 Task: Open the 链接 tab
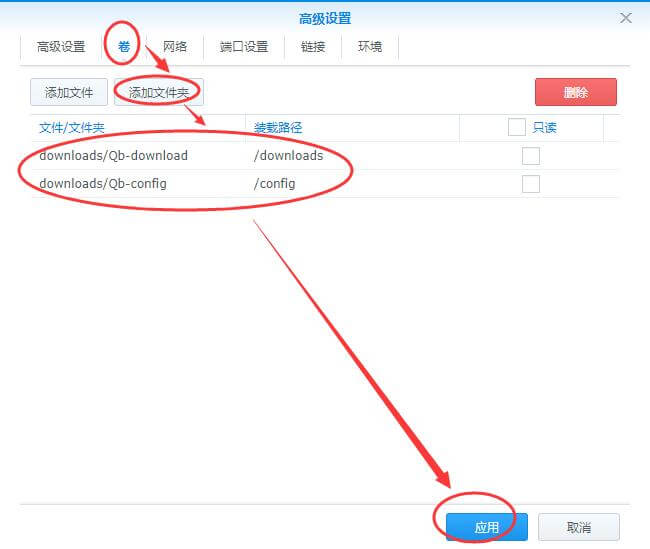313,47
